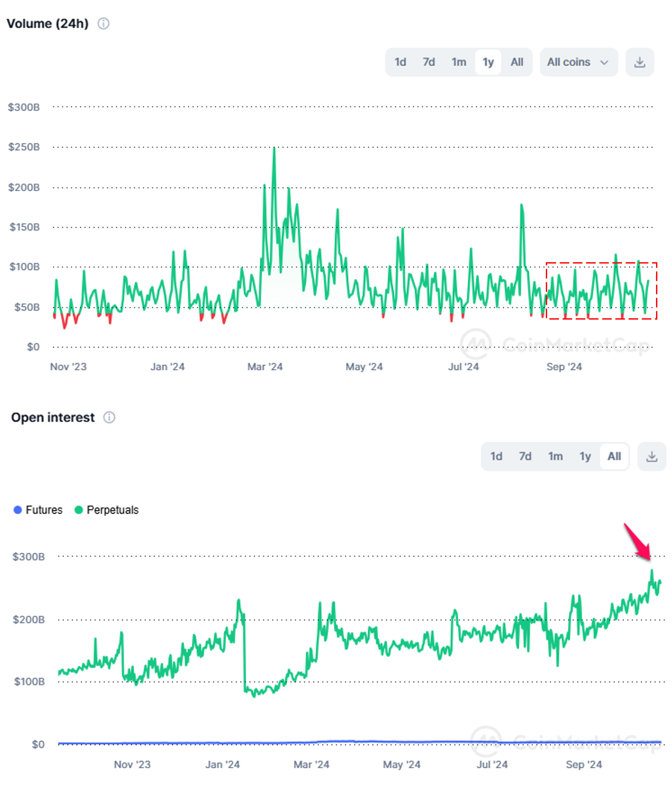Screen dimensions: 672x789
Task: Click the March 2024 volume peak
Action: pyautogui.click(x=274, y=149)
